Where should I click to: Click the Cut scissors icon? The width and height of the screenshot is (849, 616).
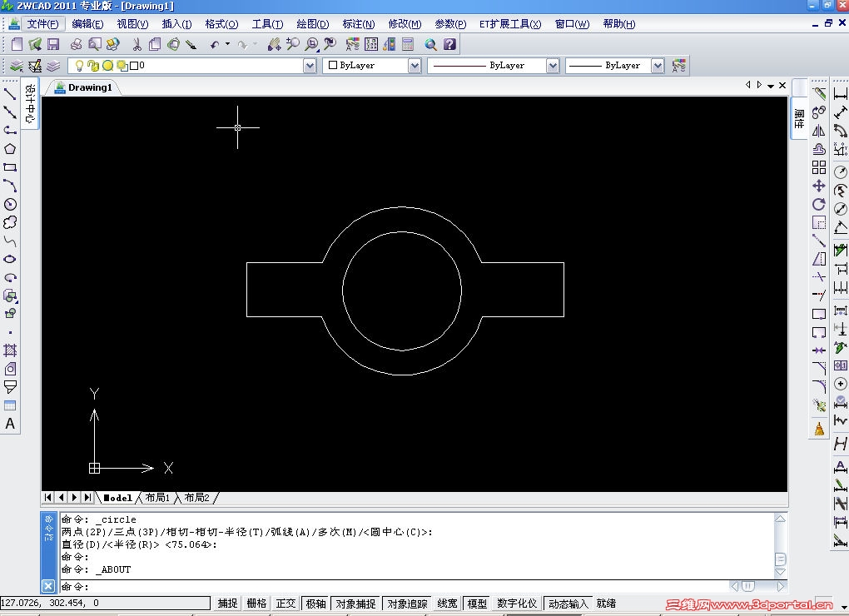pyautogui.click(x=137, y=44)
